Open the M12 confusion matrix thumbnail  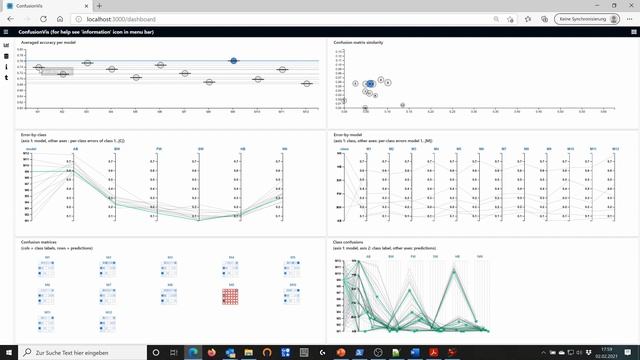tap(108, 323)
